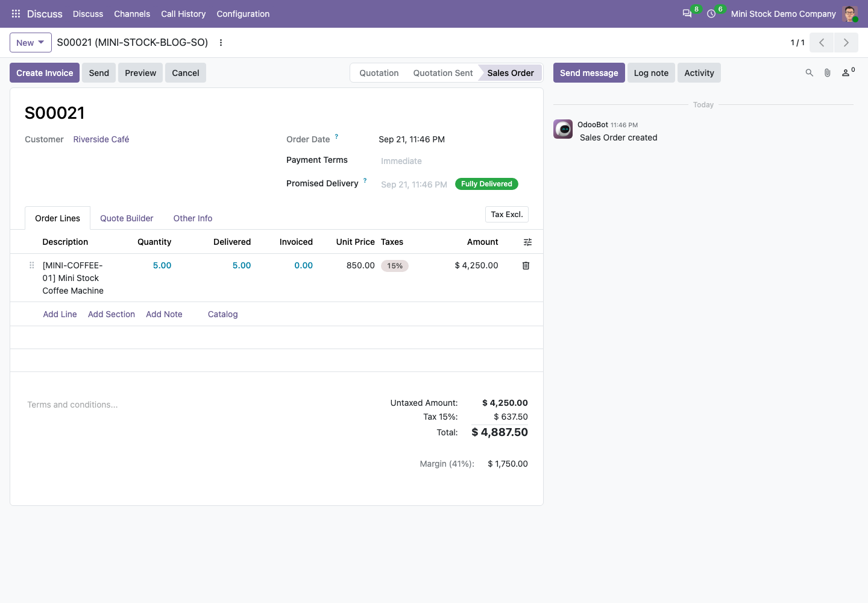Viewport: 868px width, 603px height.
Task: Select the Order Lines tab
Action: tap(57, 218)
